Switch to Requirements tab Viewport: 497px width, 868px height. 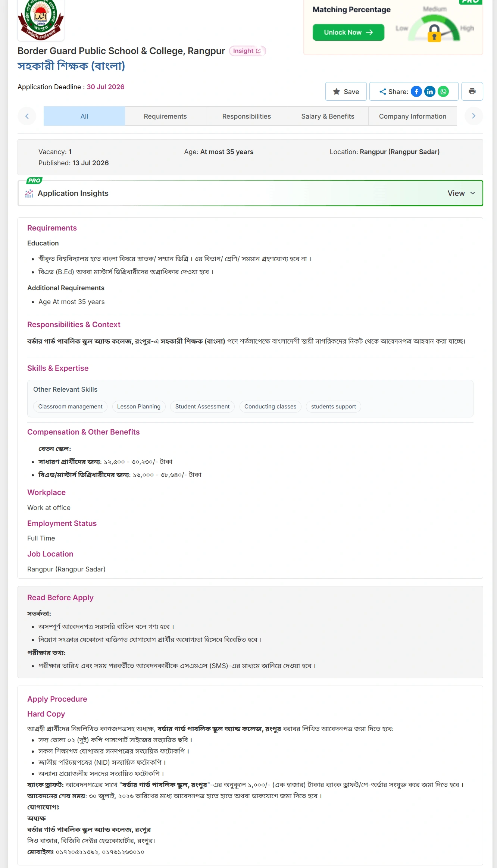pos(165,116)
